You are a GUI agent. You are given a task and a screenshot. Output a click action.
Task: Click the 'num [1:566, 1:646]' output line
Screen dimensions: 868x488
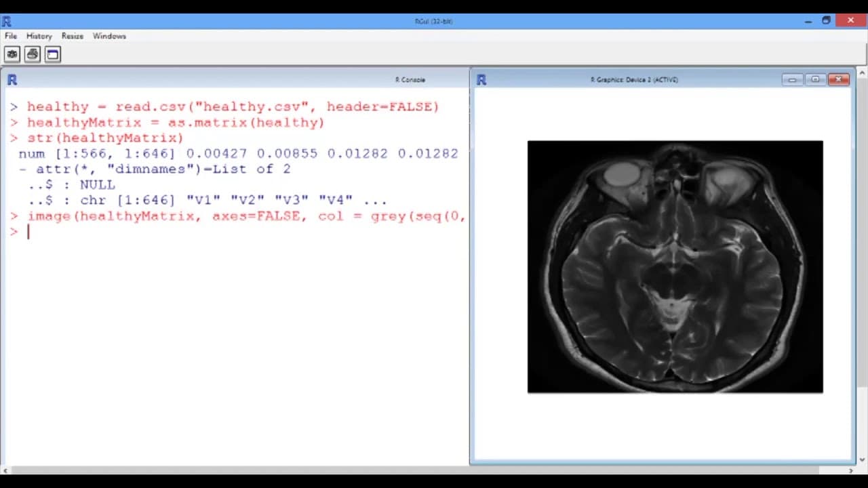(238, 154)
